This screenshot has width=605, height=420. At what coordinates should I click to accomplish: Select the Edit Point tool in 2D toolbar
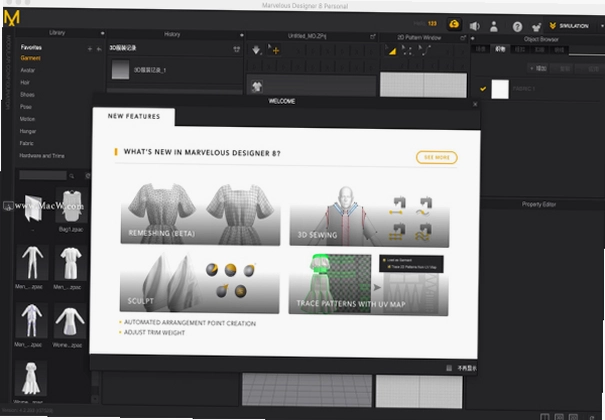pyautogui.click(x=407, y=50)
